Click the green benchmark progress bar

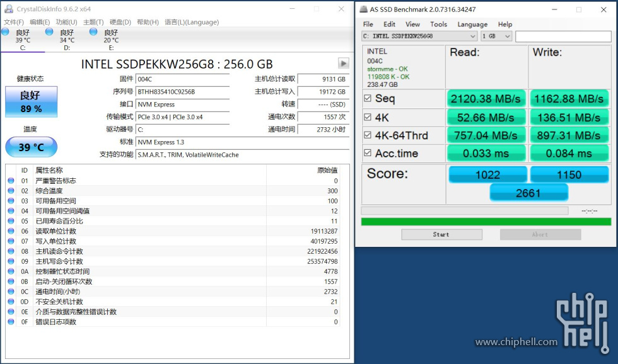point(486,222)
